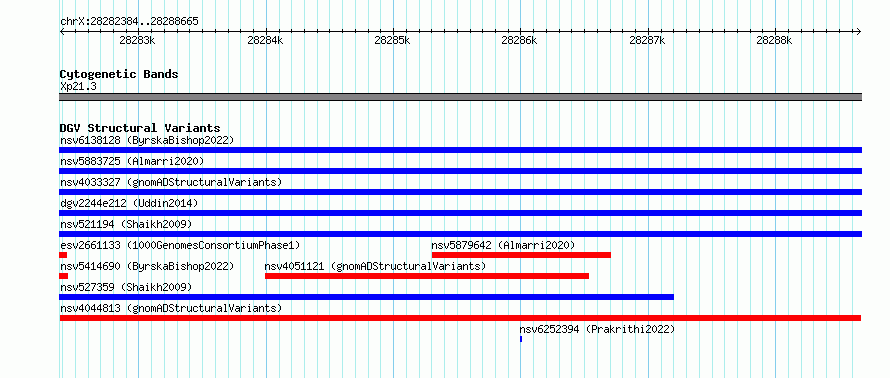Click the nsv6138128 (ByrskaBishop2022) label
890x378 pixels.
pos(147,140)
